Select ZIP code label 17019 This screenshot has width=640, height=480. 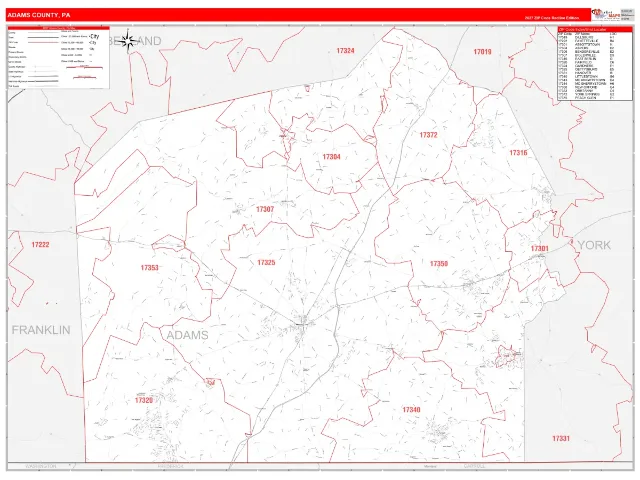482,52
